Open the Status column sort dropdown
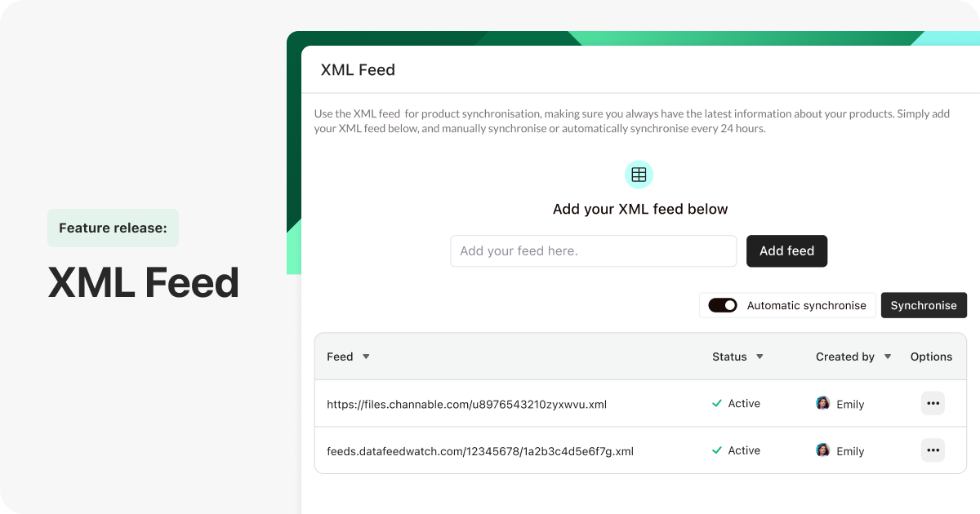This screenshot has width=980, height=514. [759, 357]
